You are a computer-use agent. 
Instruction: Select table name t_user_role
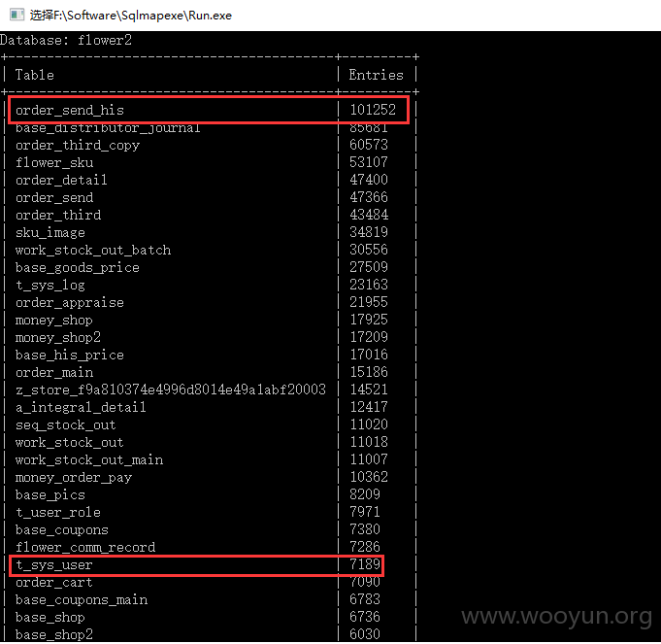pos(58,513)
